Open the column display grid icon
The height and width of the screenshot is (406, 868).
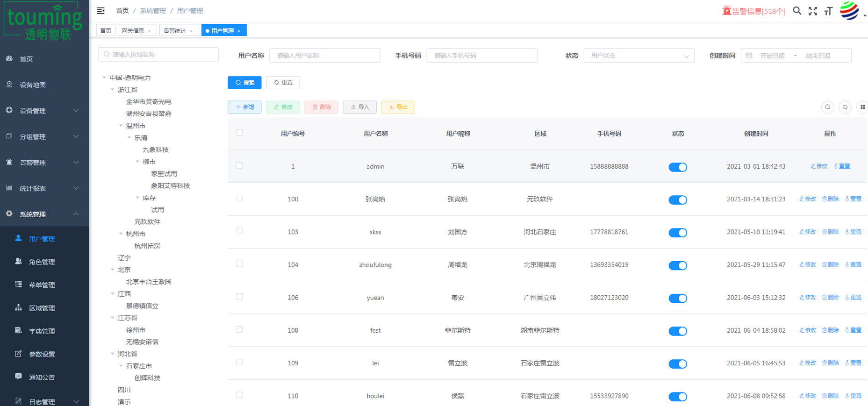[x=862, y=107]
